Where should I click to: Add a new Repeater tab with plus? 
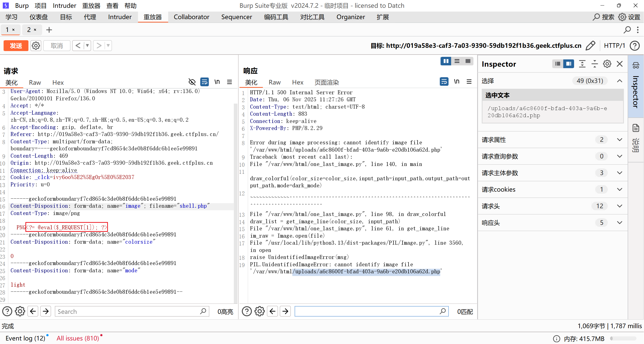click(x=49, y=30)
